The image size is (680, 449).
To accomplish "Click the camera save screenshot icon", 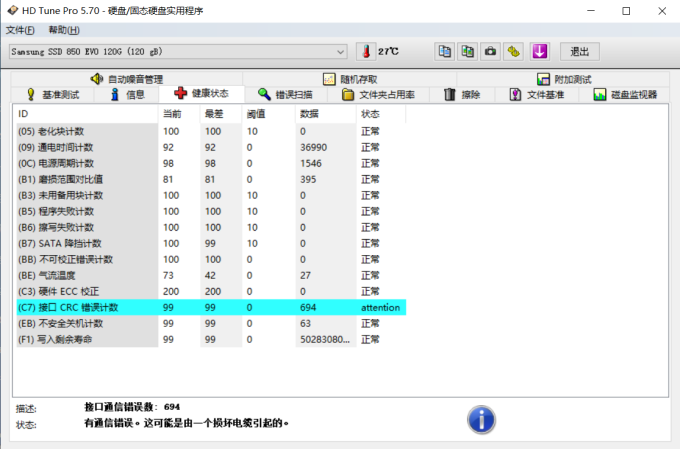I will pos(491,51).
